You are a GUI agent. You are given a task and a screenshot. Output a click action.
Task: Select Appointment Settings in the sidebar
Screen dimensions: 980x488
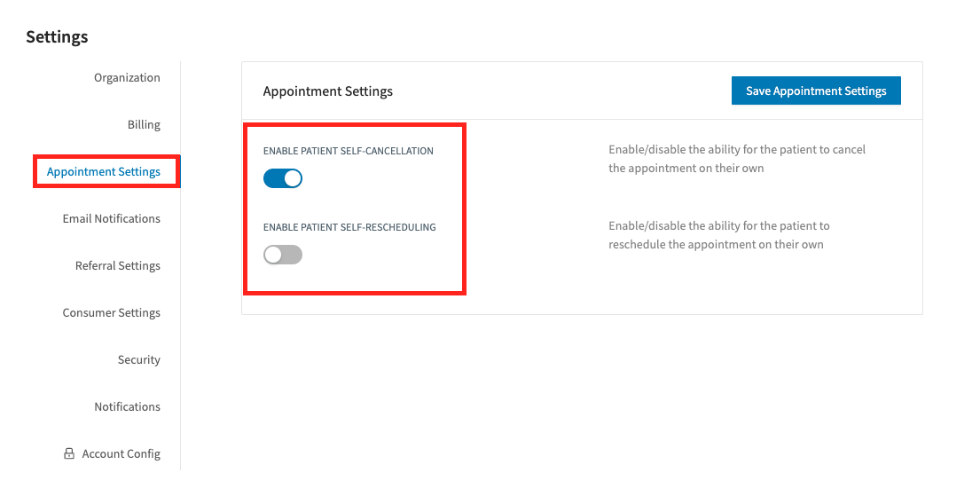[x=103, y=171]
